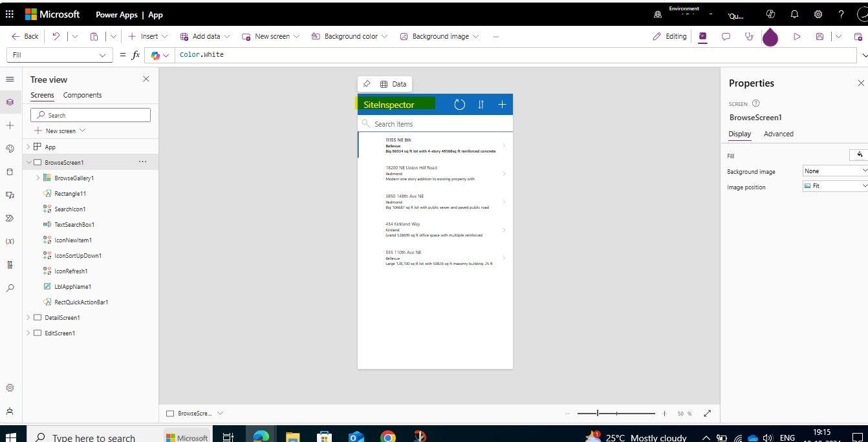The width and height of the screenshot is (868, 442).
Task: Open the Insert dropdown
Action: point(148,36)
